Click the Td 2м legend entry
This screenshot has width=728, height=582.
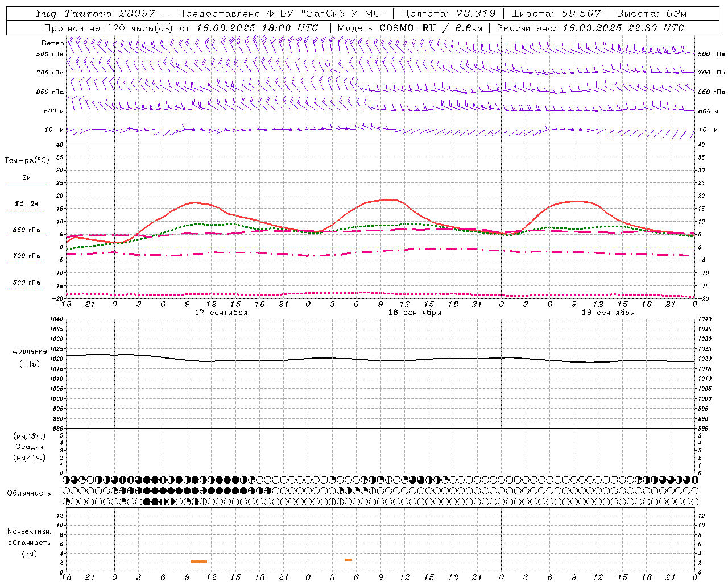[x=27, y=203]
